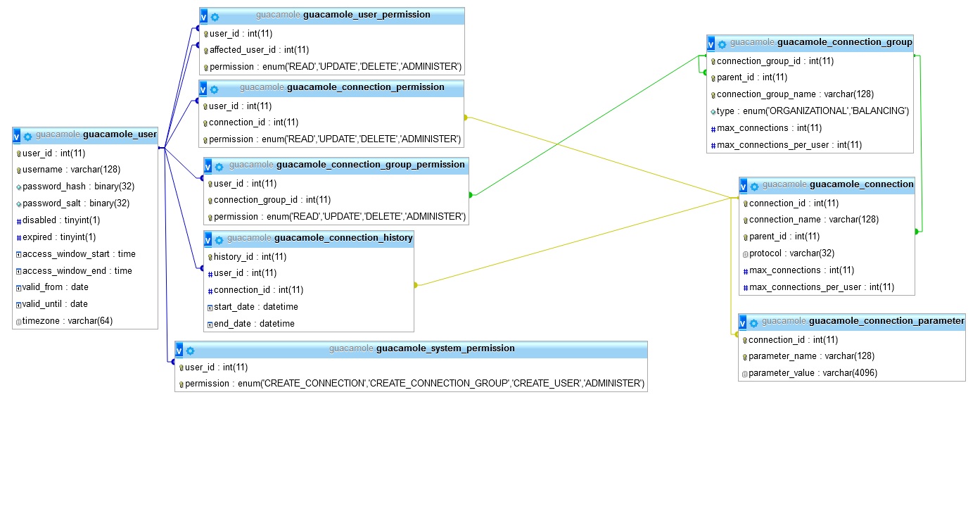980x528 pixels.
Task: Select permission enum in guacamole_user_permission table
Action: pos(332,67)
